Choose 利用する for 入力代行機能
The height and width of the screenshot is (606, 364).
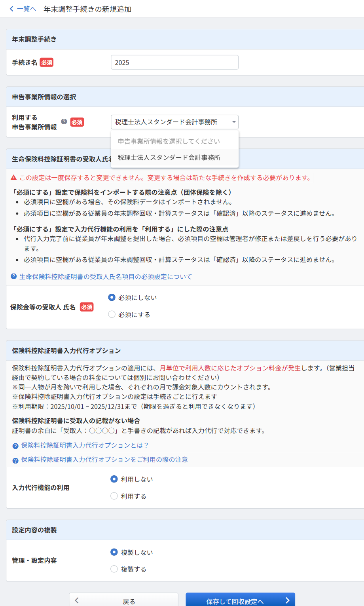pos(114,496)
